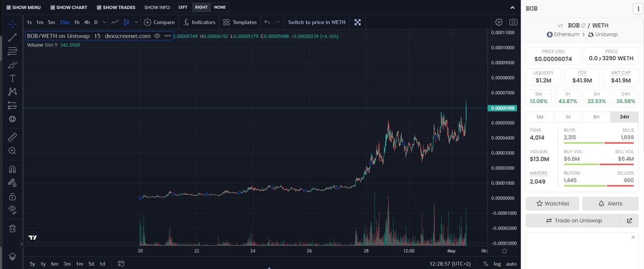The width and height of the screenshot is (644, 269).
Task: Click Trade on Uniswap
Action: 573,221
